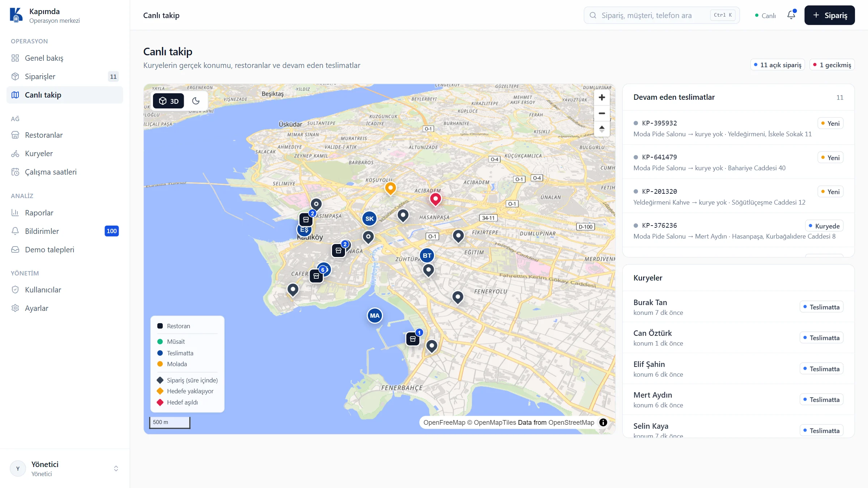Open order KP-641479 delivery row

[x=739, y=162]
